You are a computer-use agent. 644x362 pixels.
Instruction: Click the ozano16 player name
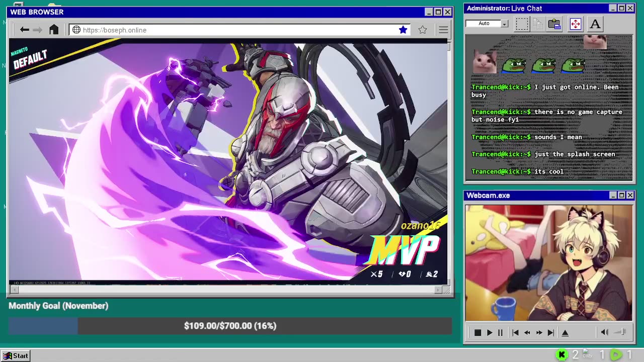click(x=421, y=225)
